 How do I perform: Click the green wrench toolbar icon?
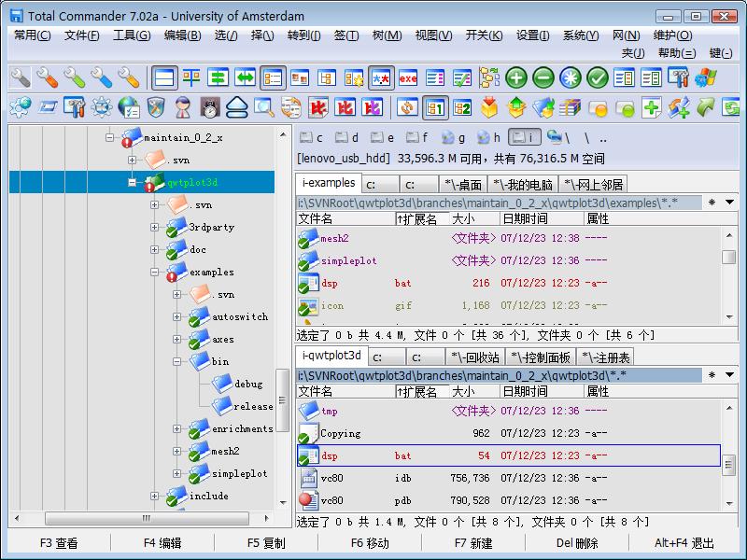click(x=75, y=78)
